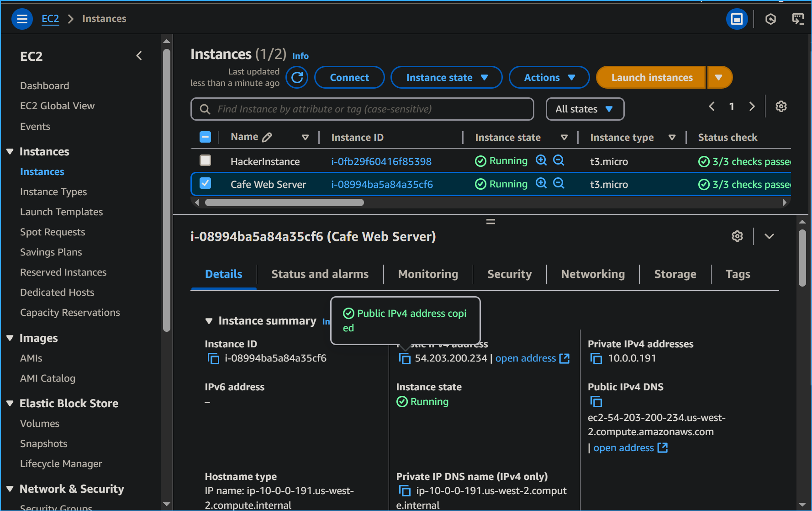Open the navigation hamburger menu
812x511 pixels.
[x=22, y=19]
